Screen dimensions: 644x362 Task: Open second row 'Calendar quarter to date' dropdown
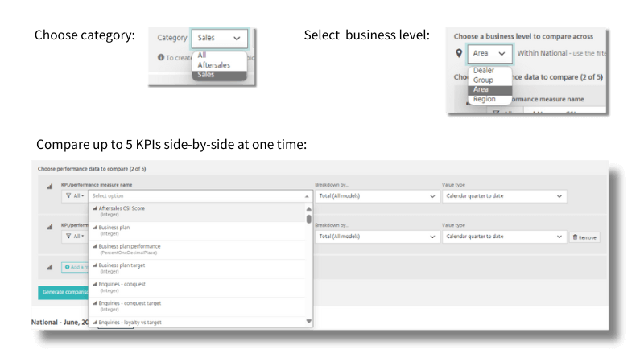[505, 237]
